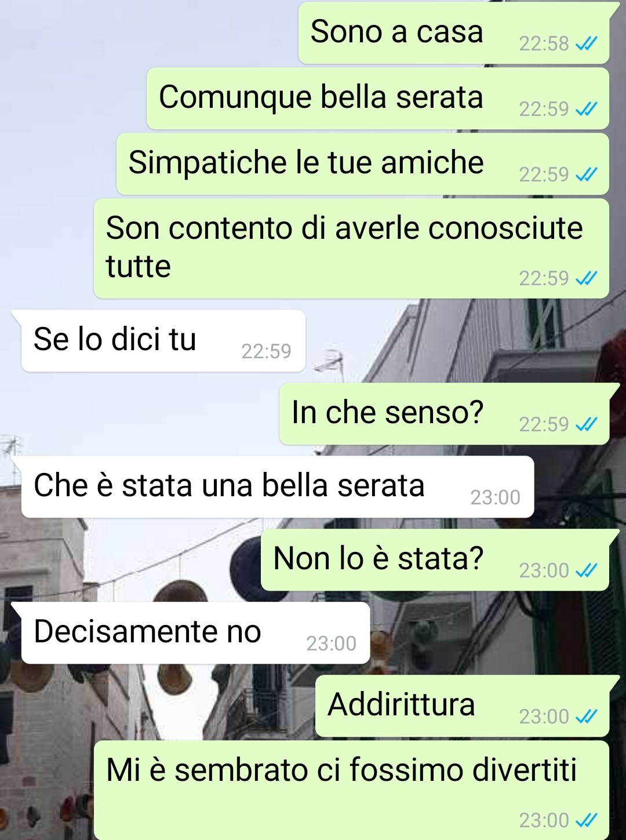This screenshot has width=626, height=840.
Task: Tap the read ticks on 'In che senso?' message
Action: (586, 425)
